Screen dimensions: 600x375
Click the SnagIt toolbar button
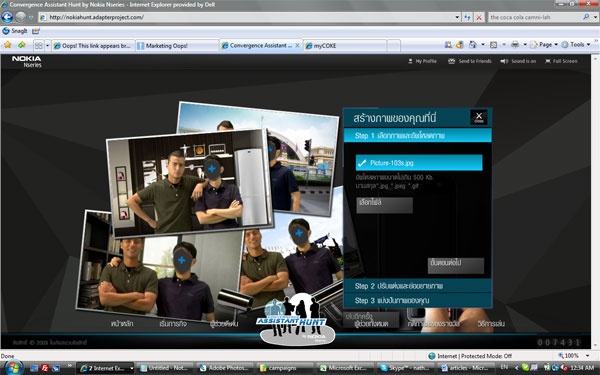coord(15,31)
